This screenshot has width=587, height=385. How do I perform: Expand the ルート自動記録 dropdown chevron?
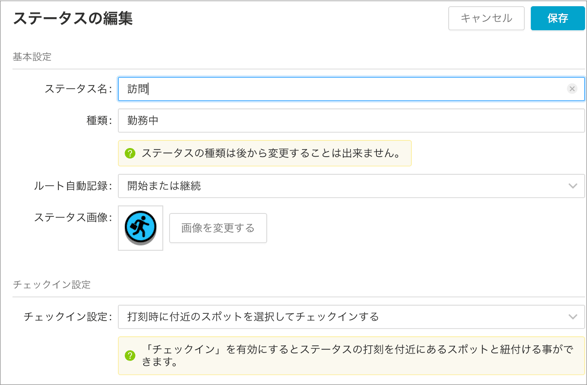pos(572,186)
